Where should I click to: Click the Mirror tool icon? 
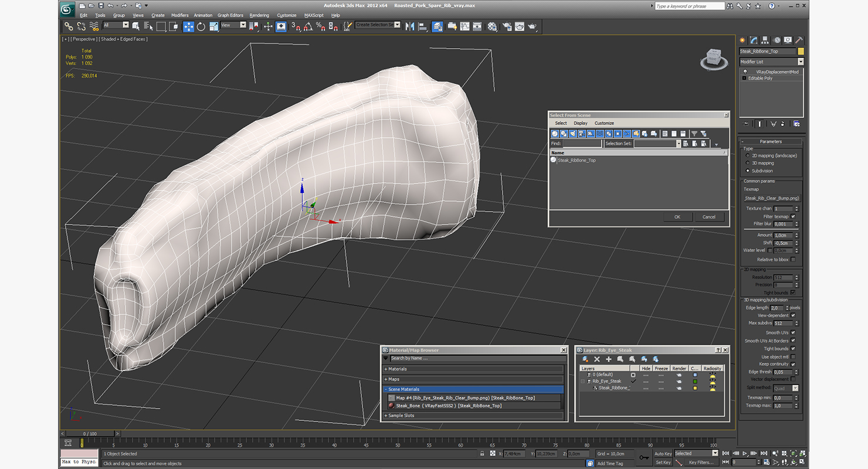[x=409, y=26]
